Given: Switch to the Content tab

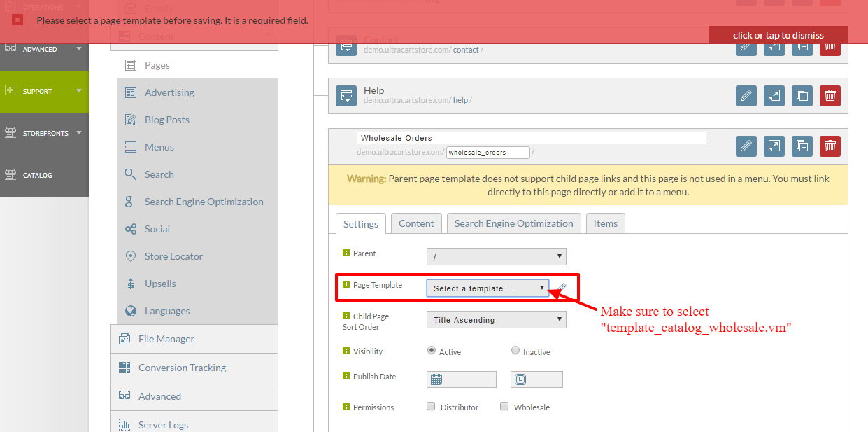Looking at the screenshot, I should 416,223.
